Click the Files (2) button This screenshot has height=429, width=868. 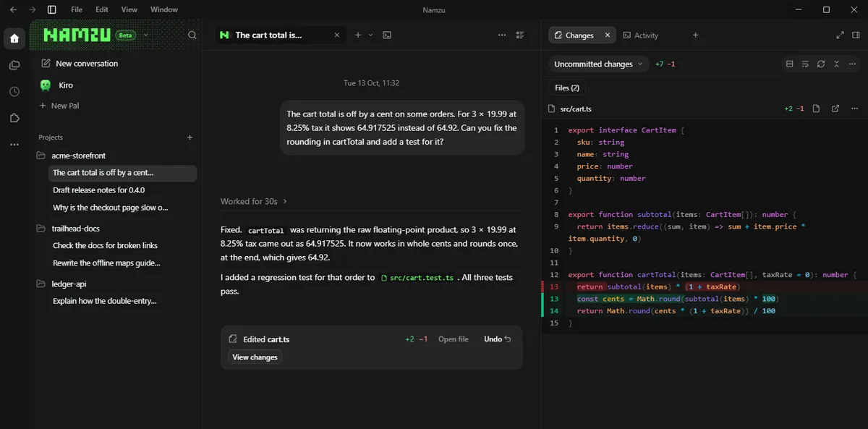[x=567, y=88]
